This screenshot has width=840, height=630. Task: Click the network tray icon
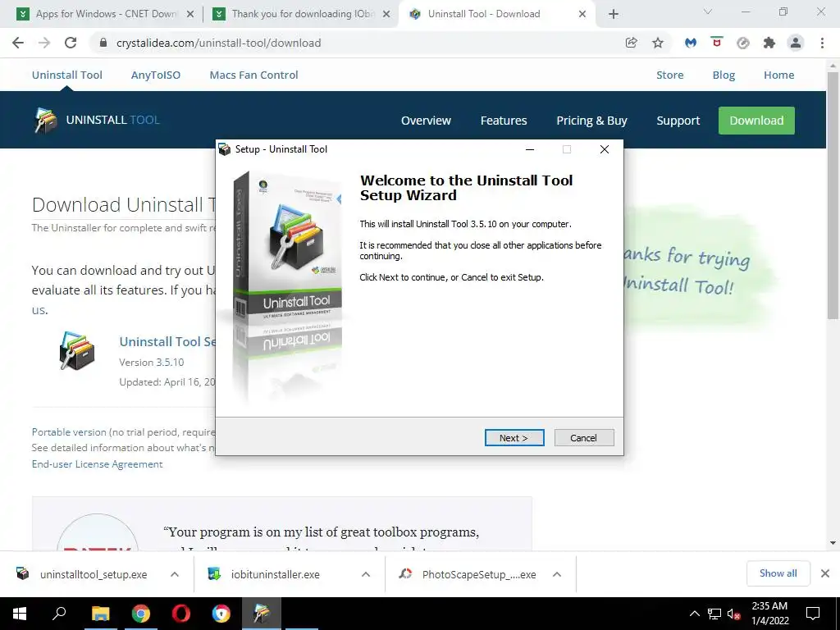714,614
